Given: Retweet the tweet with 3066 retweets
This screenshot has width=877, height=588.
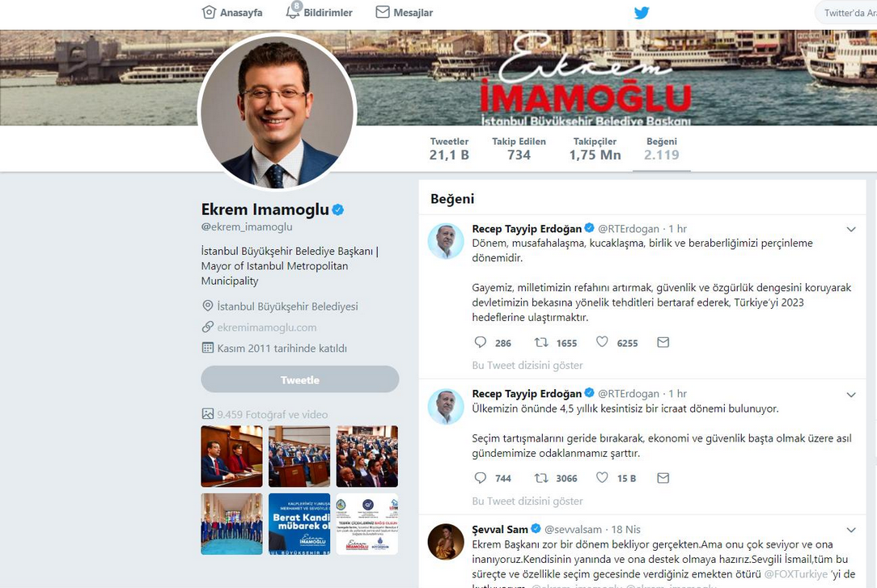Looking at the screenshot, I should pyautogui.click(x=541, y=478).
